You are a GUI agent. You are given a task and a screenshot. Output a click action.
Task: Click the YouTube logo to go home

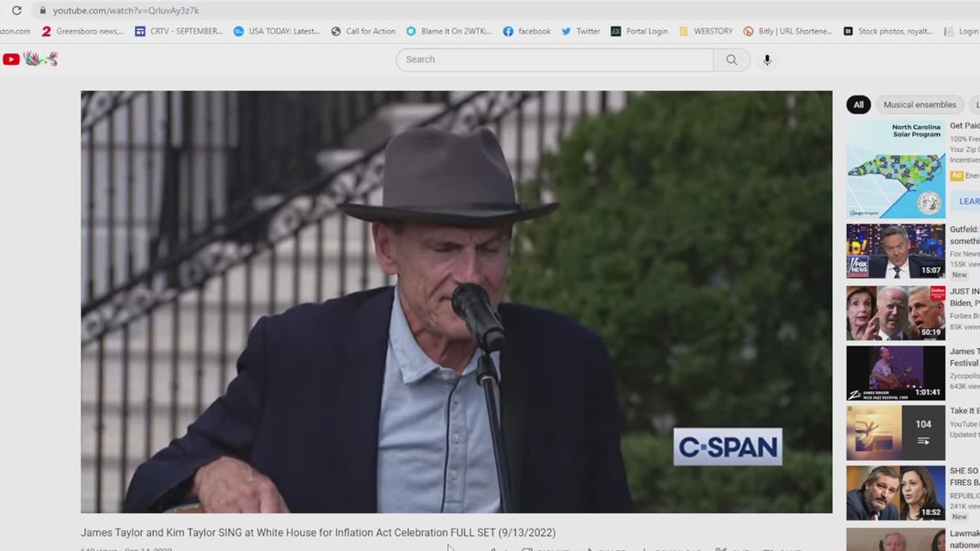pyautogui.click(x=10, y=59)
